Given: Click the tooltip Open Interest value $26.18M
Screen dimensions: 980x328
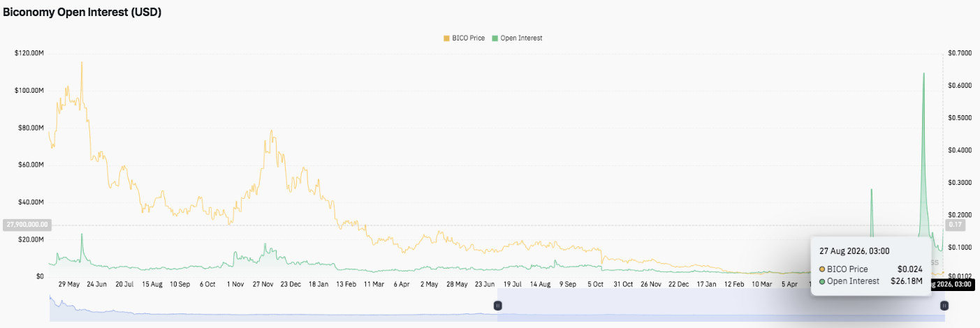Looking at the screenshot, I should [x=907, y=281].
